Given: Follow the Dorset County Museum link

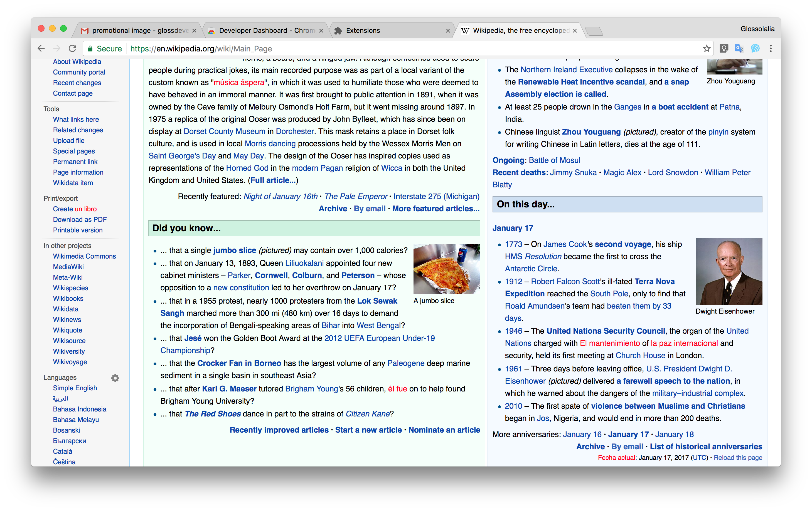Looking at the screenshot, I should (x=224, y=132).
